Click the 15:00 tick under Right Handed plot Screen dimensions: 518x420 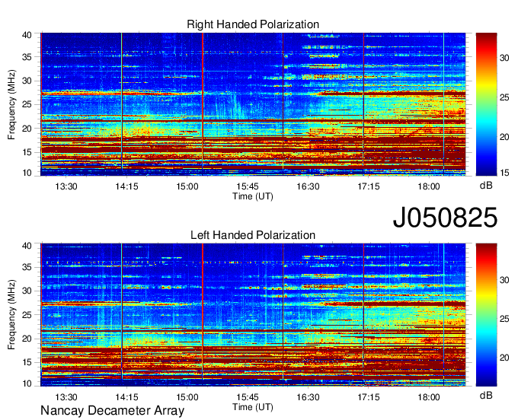point(187,186)
